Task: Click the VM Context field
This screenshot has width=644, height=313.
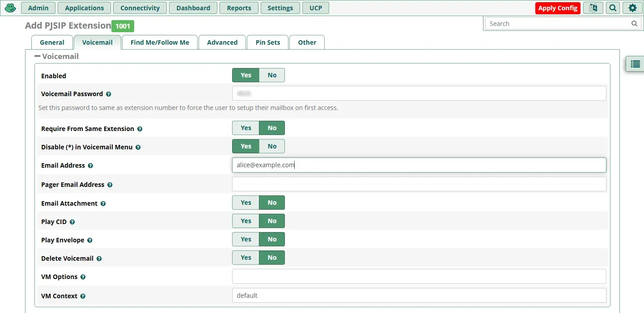Action: [x=419, y=296]
